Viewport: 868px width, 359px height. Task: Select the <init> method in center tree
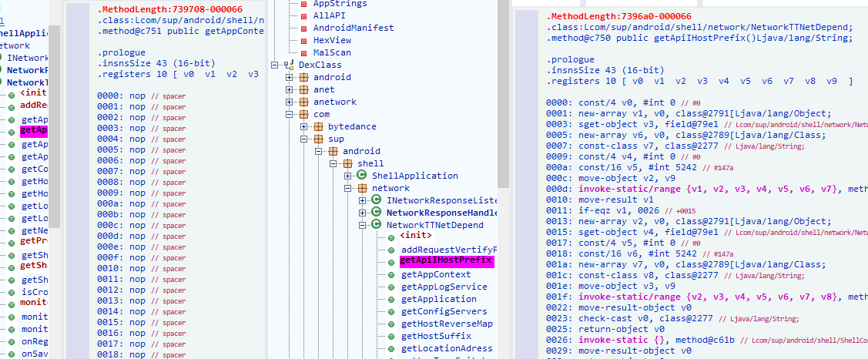[416, 236]
